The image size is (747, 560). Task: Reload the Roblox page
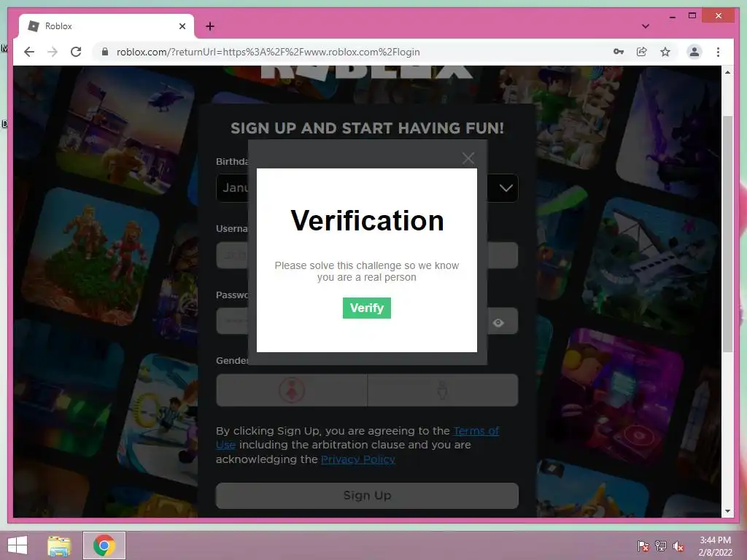76,52
